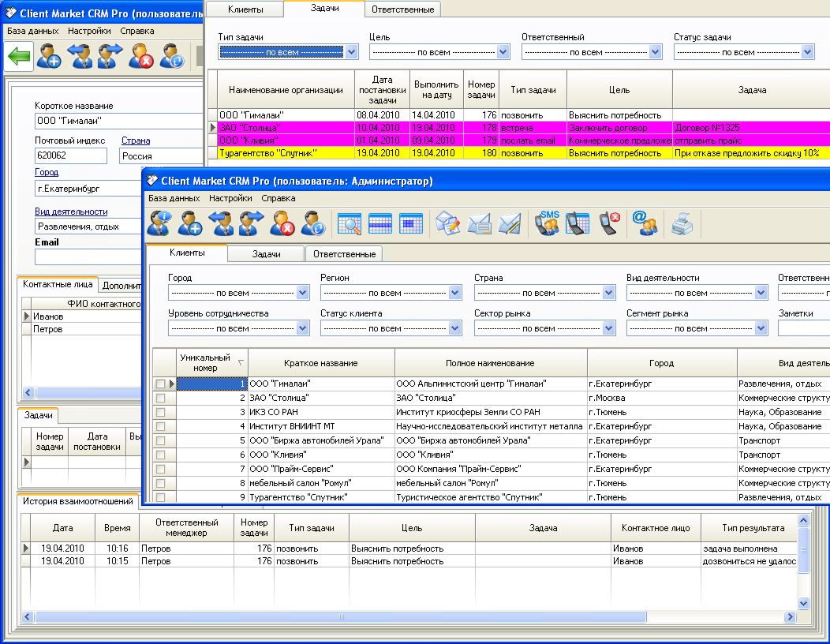The height and width of the screenshot is (644, 830).
Task: Click the Вид деятельности link
Action: click(x=71, y=212)
